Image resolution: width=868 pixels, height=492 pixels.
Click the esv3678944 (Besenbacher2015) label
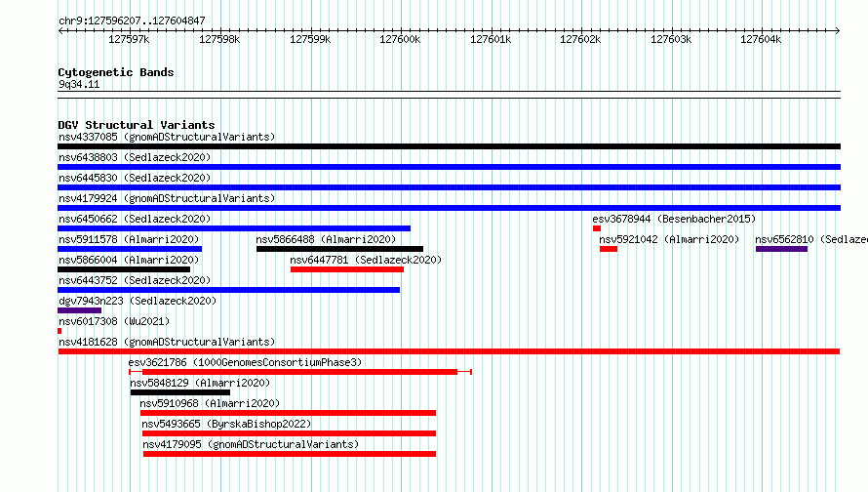(674, 219)
